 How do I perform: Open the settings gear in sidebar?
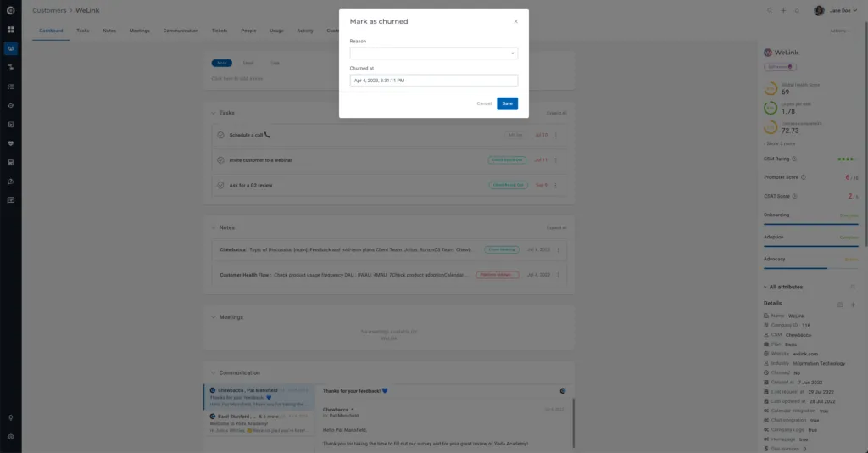pyautogui.click(x=10, y=437)
